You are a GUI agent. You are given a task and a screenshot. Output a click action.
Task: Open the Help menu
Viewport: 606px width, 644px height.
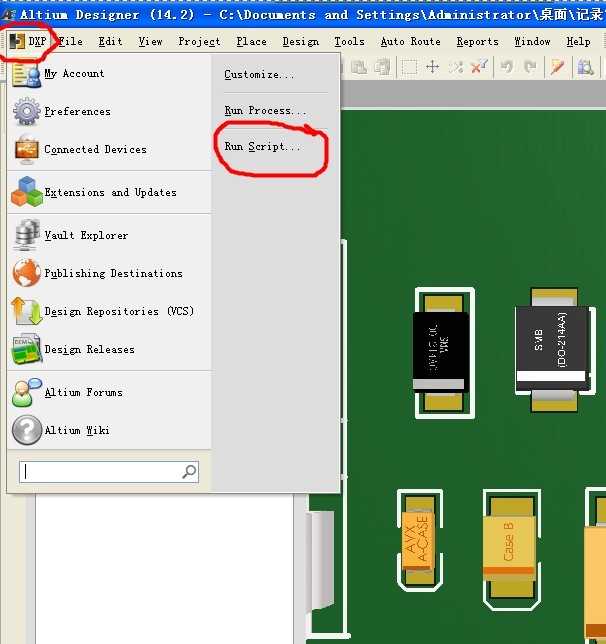(x=578, y=41)
